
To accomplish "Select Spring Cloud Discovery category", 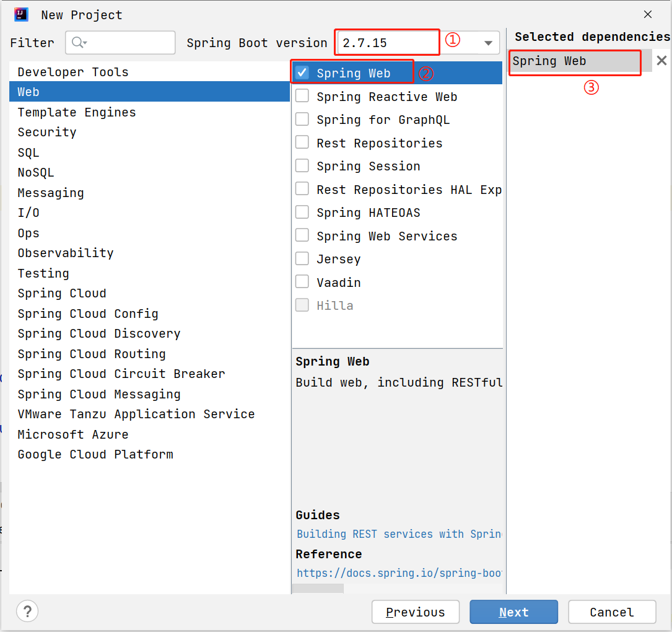I will click(149, 333).
